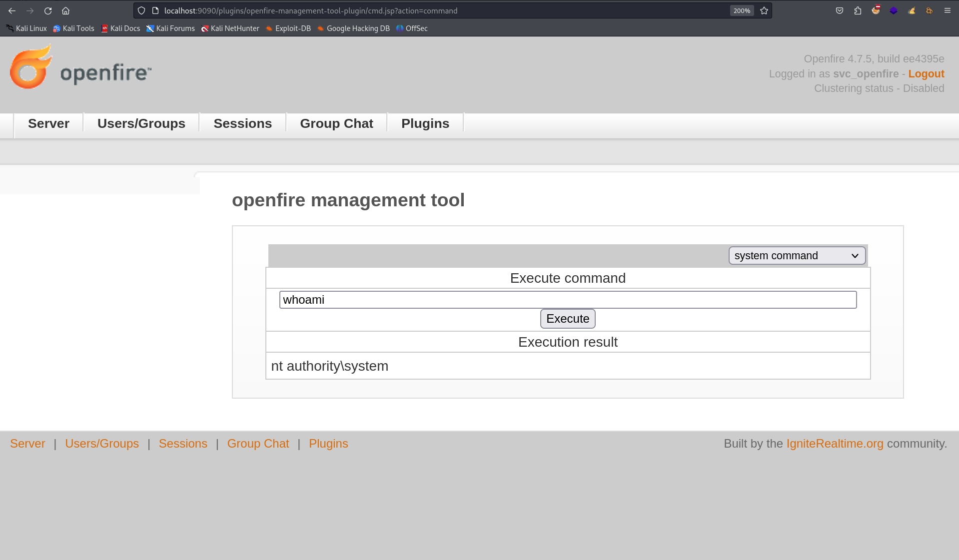Open the cookie editor extension

click(929, 10)
